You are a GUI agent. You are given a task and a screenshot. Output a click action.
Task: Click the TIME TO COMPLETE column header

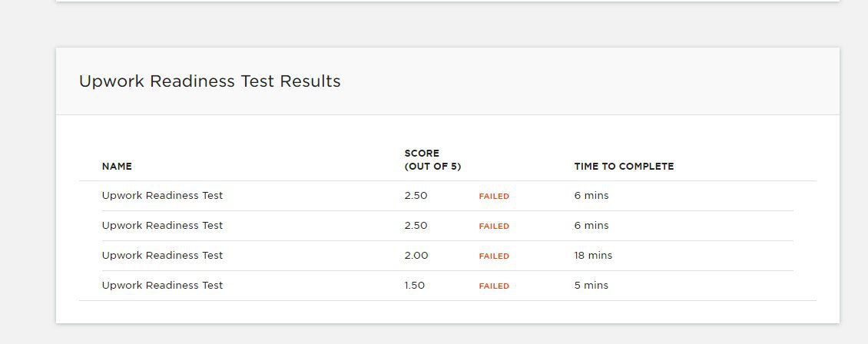624,167
